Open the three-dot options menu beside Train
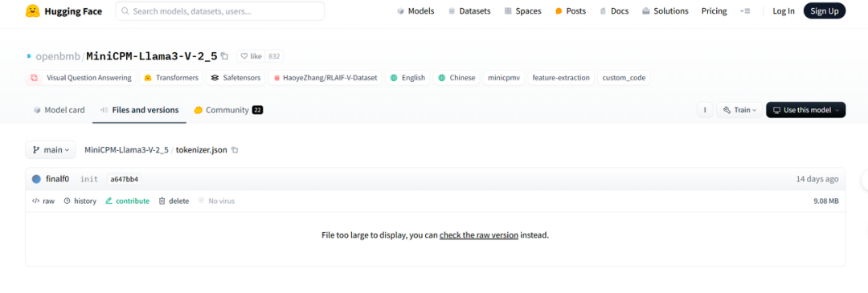Image resolution: width=868 pixels, height=293 pixels. point(704,110)
